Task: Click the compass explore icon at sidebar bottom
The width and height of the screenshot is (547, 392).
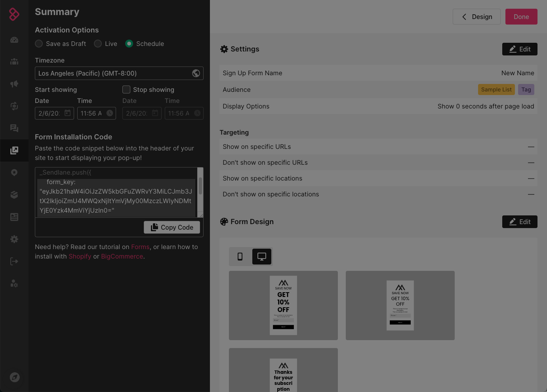Action: click(15, 377)
